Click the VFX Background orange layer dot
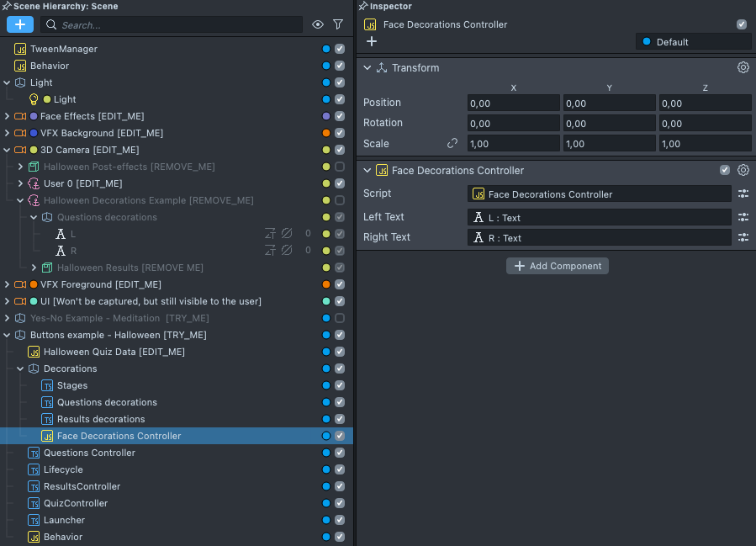This screenshot has width=756, height=546. [x=326, y=133]
